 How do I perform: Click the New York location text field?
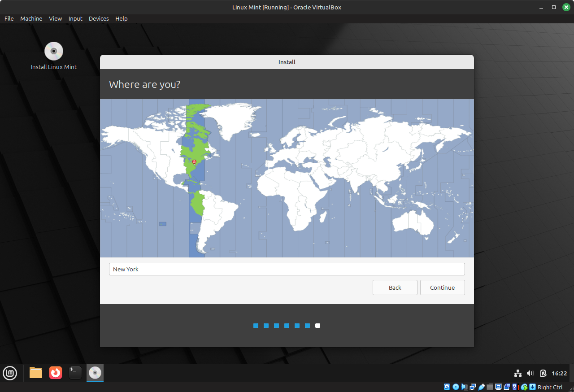click(x=287, y=269)
